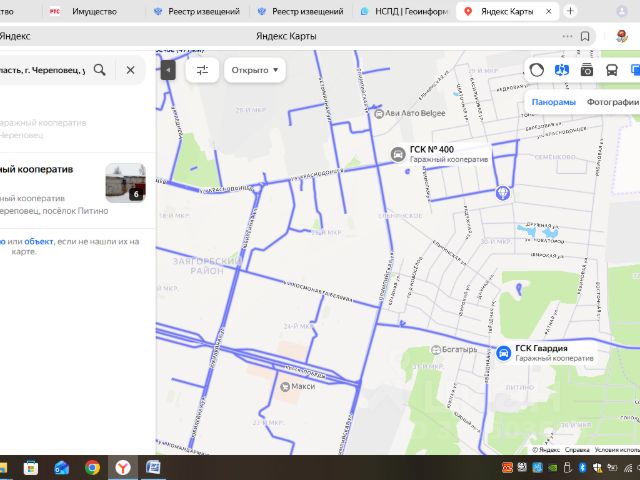Toggle street panoramas layer icon
The image size is (640, 480).
coord(562,70)
